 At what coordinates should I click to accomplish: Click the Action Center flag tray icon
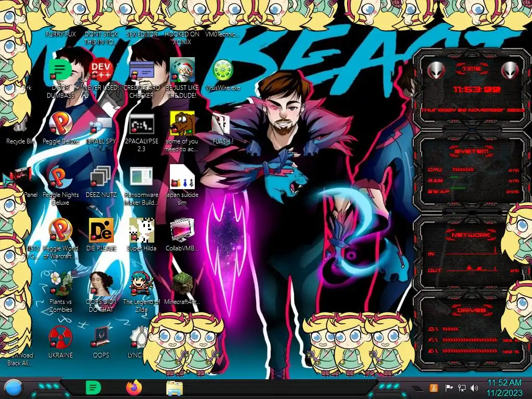(x=449, y=388)
